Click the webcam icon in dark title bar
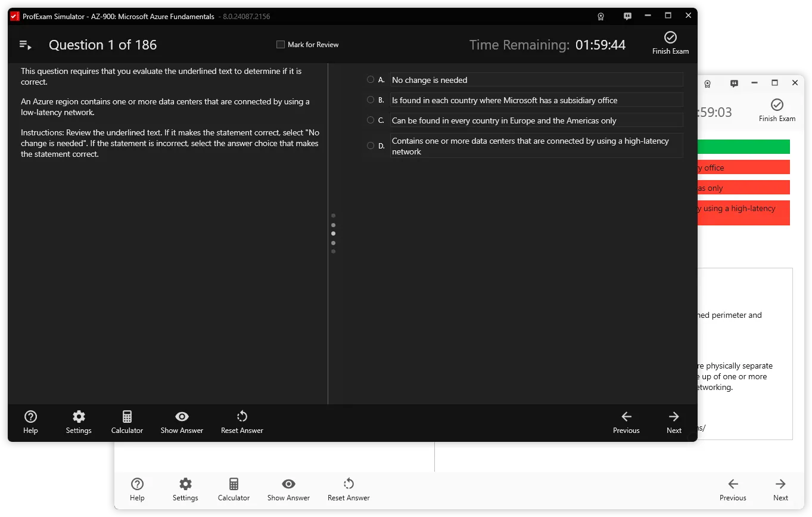The width and height of the screenshot is (812, 517). pyautogui.click(x=601, y=16)
